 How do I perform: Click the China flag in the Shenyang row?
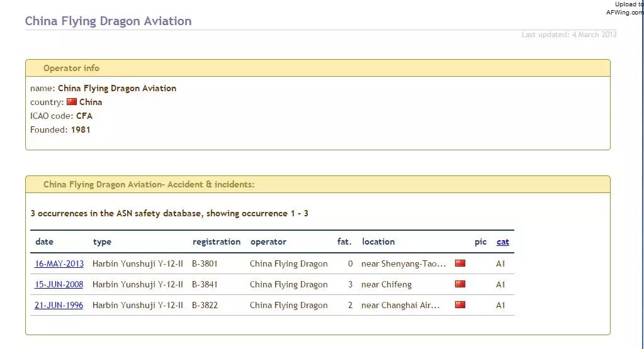(x=460, y=263)
